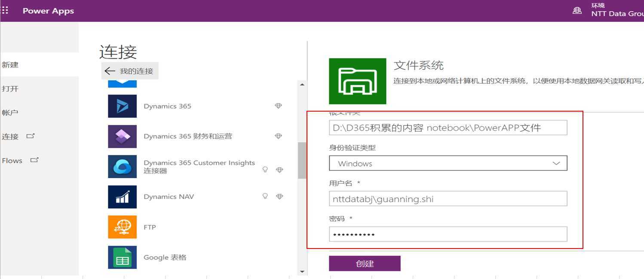Image resolution: width=644 pixels, height=279 pixels.
Task: Click the preview lightbulb icon beside Dynamics NAV
Action: (265, 196)
